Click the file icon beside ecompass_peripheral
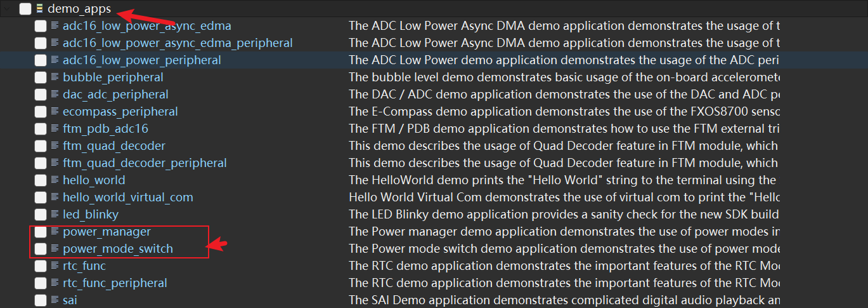This screenshot has width=868, height=308. click(x=55, y=111)
